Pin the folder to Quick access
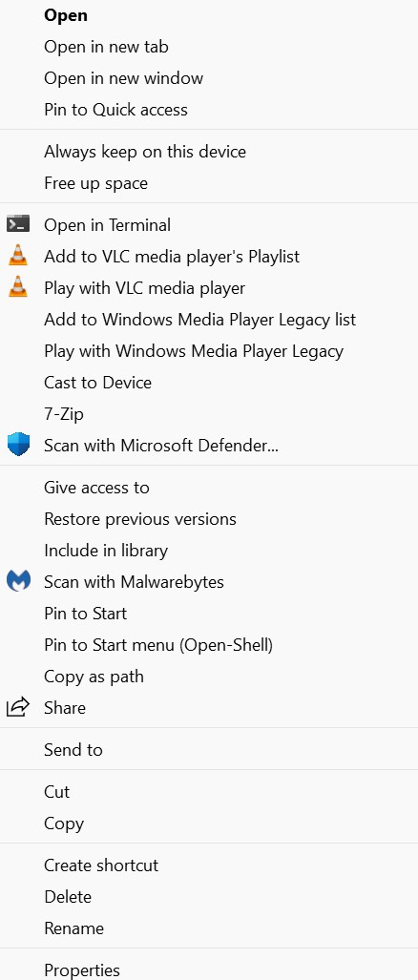Viewport: 418px width, 980px height. click(x=209, y=110)
